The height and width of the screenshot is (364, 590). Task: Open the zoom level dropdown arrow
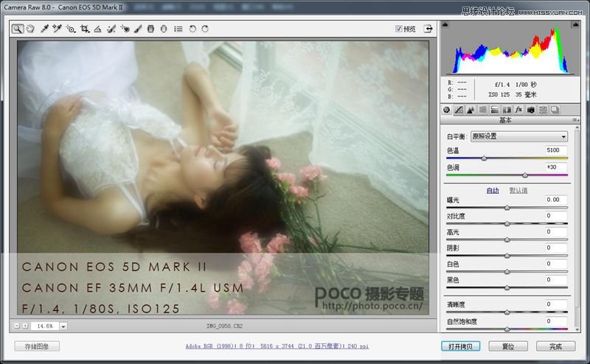(63, 326)
